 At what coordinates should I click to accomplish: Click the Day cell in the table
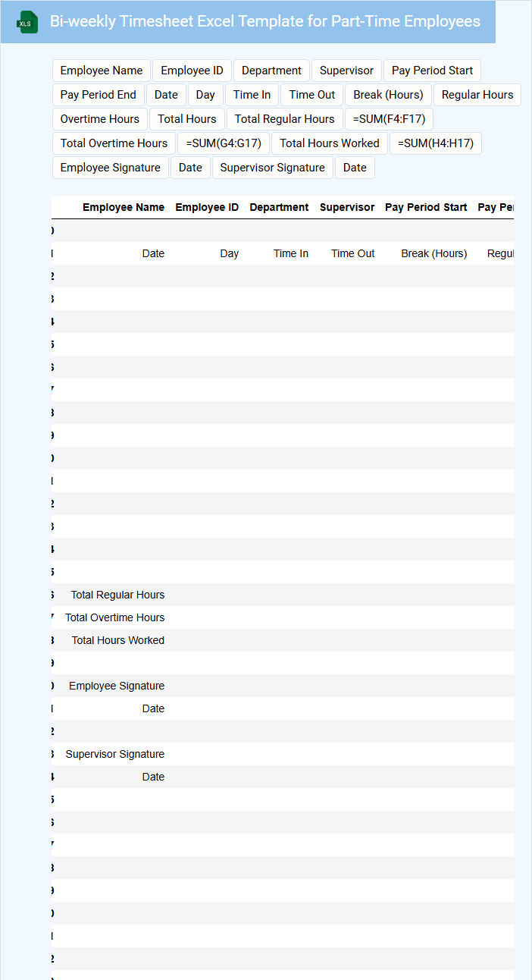coord(230,253)
